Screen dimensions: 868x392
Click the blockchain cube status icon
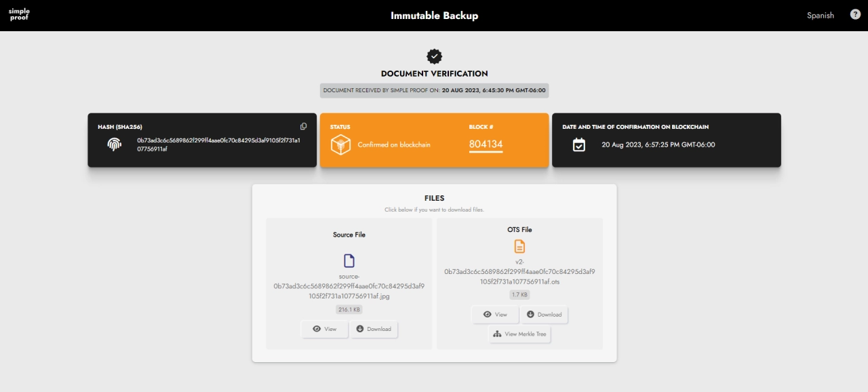pyautogui.click(x=340, y=144)
